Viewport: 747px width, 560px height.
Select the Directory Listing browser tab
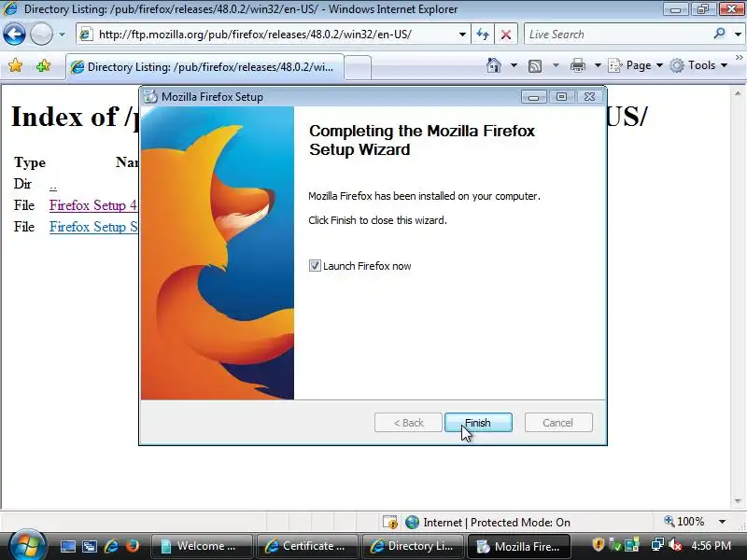[204, 66]
